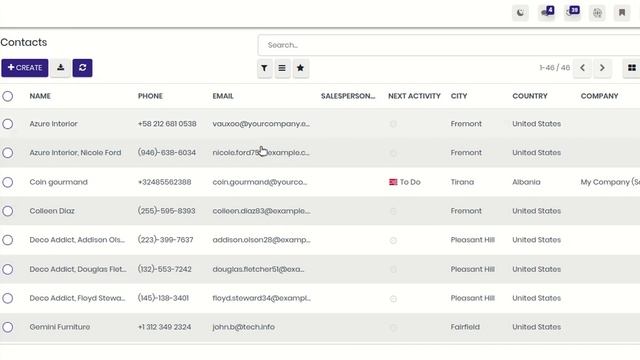This screenshot has width=640, height=360.
Task: Sort by the EMAIL column header
Action: [x=223, y=96]
